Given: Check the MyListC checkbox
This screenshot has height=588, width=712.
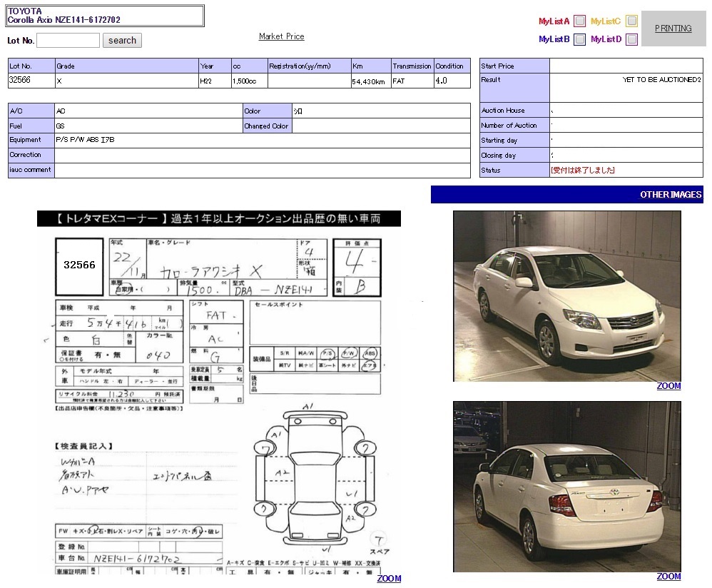Looking at the screenshot, I should point(631,21).
